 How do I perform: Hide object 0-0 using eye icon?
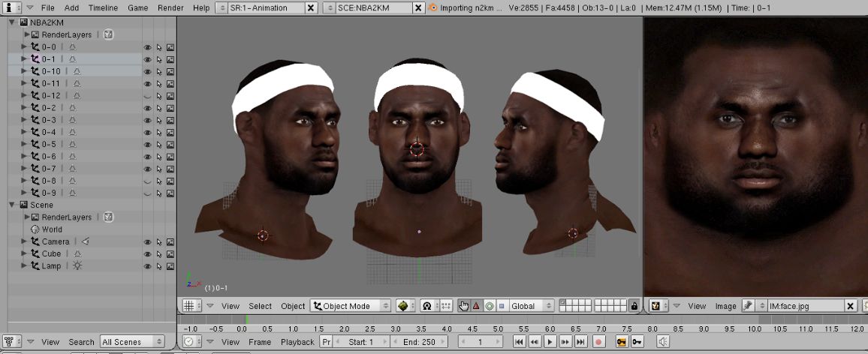tap(147, 47)
